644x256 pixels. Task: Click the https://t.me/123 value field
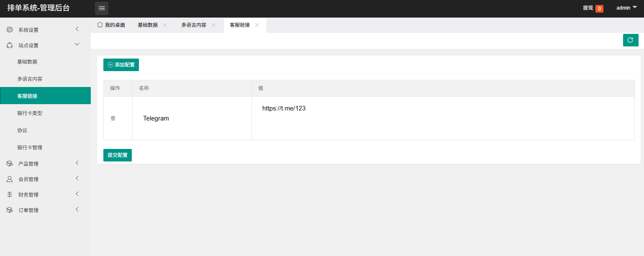(x=443, y=108)
